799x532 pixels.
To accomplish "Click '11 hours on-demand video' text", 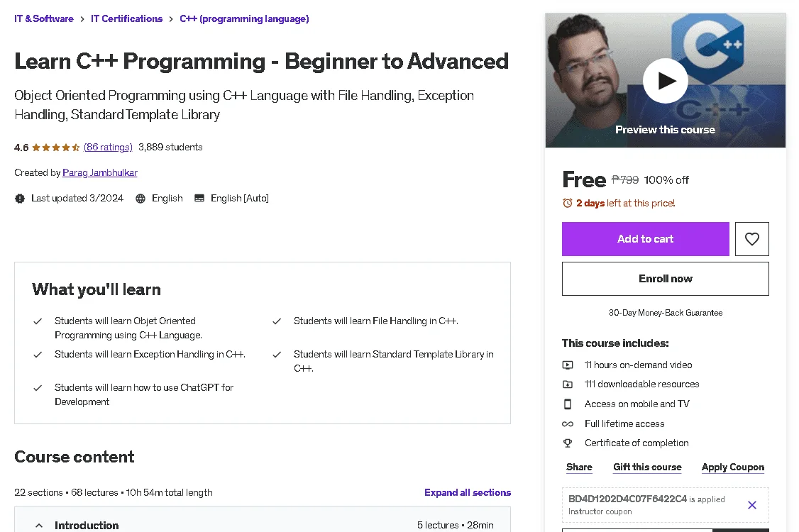I will 638,365.
